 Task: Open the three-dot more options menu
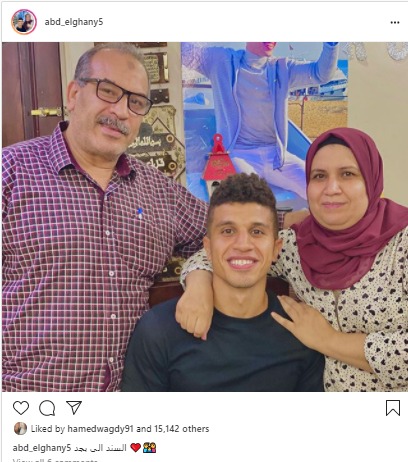click(395, 22)
